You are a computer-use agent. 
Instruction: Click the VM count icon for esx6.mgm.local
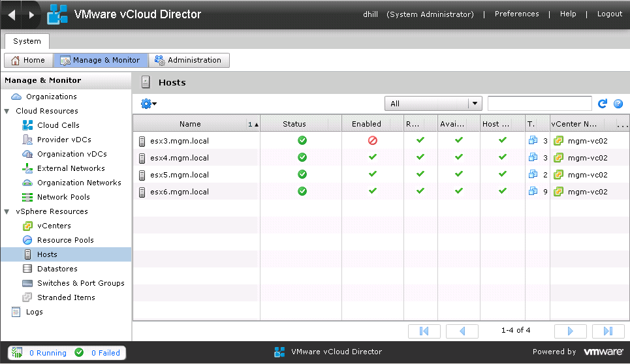tap(533, 191)
